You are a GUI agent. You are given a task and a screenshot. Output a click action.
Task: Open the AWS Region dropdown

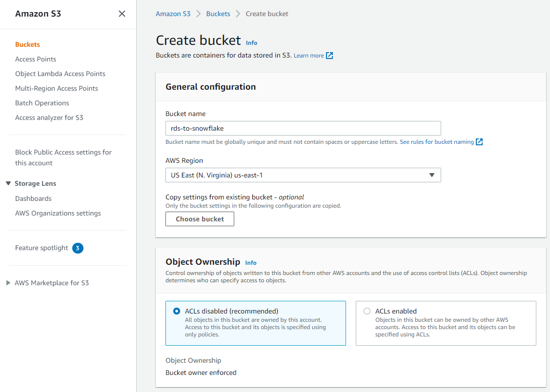click(x=303, y=175)
